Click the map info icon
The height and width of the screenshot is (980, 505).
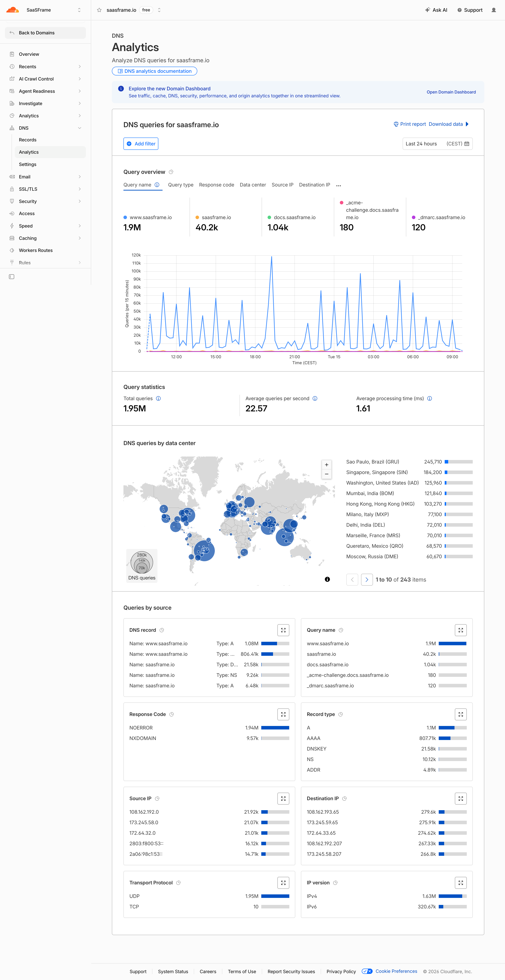click(327, 579)
